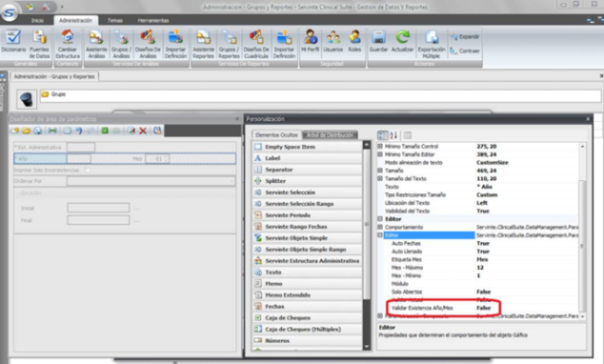Switch to Elementos Ocultos tab
The width and height of the screenshot is (604, 364).
pos(276,135)
